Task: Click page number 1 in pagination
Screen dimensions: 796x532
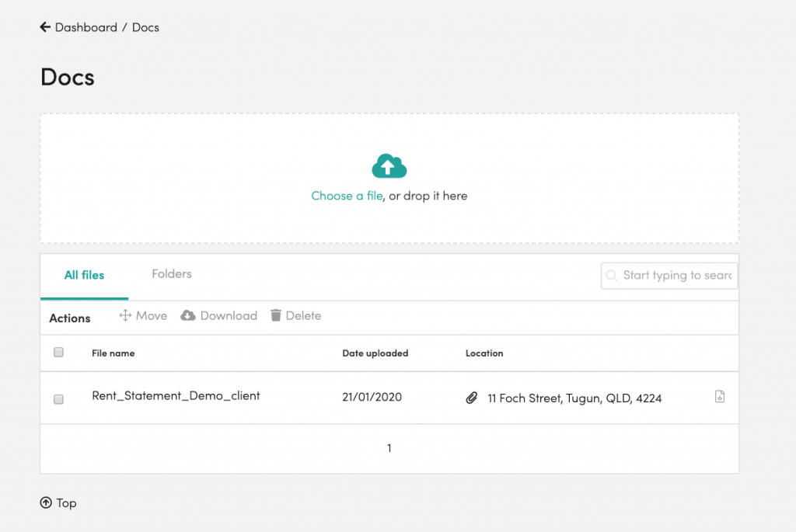Action: (x=389, y=448)
